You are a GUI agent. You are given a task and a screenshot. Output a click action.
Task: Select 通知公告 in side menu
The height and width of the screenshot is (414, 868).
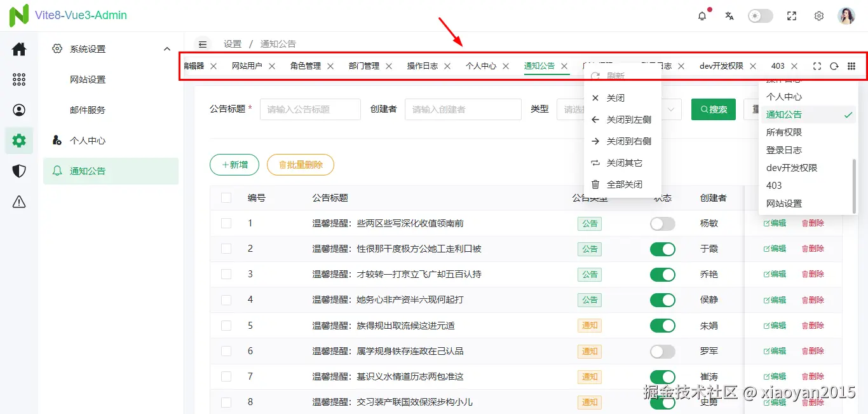[111, 171]
